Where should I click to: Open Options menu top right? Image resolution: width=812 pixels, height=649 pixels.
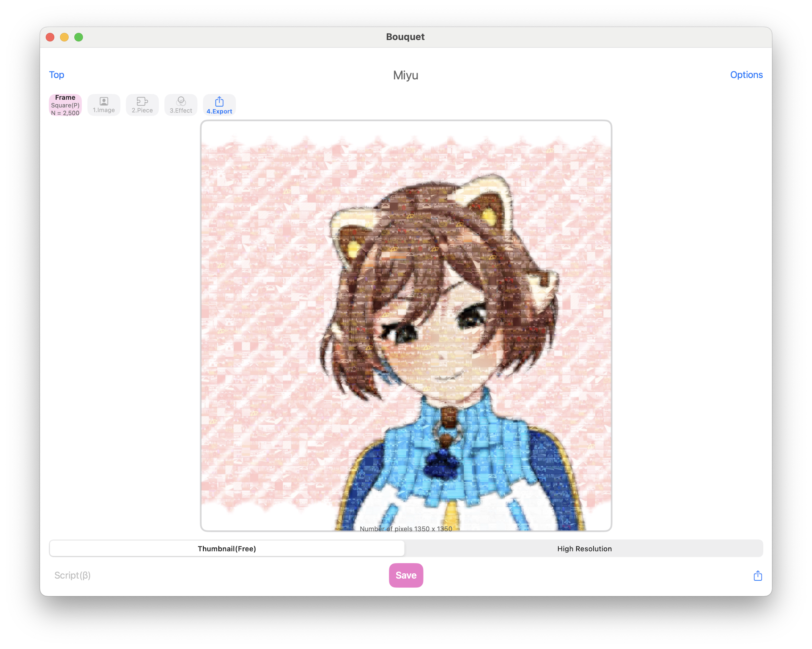pyautogui.click(x=747, y=75)
